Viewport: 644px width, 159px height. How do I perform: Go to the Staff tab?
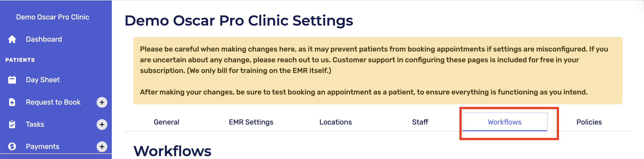[x=420, y=122]
